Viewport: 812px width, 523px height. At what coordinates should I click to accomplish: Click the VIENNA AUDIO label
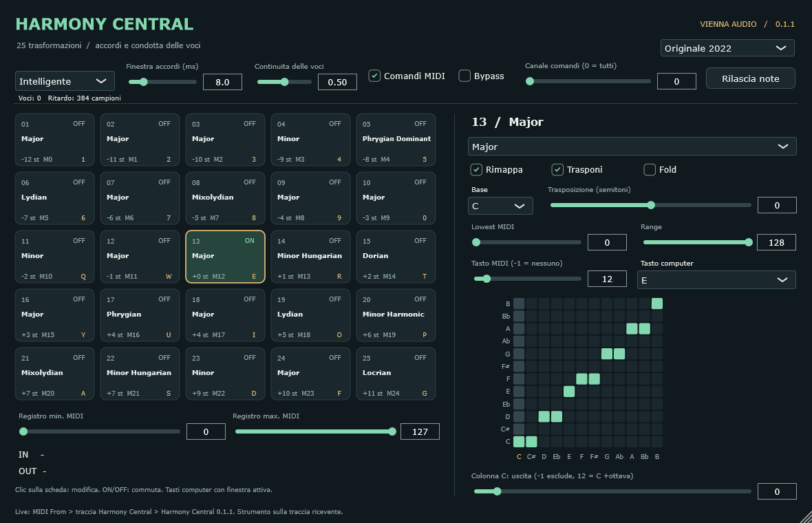click(728, 24)
